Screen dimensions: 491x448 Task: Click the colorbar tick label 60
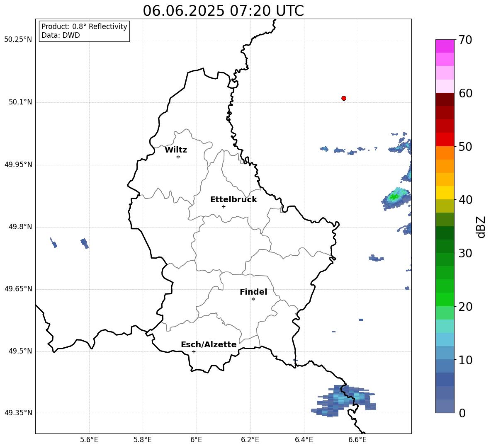point(465,93)
